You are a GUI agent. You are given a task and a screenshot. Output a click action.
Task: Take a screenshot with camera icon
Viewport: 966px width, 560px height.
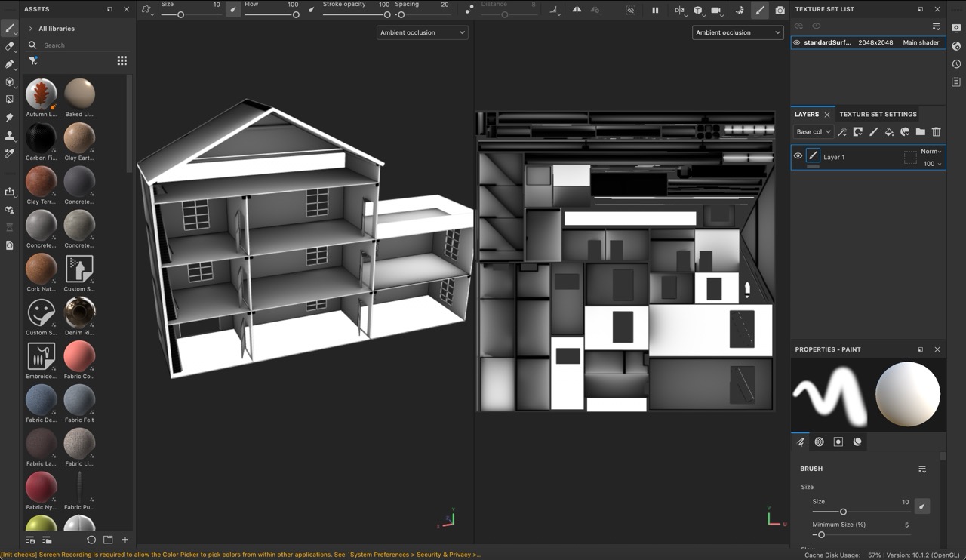pyautogui.click(x=780, y=10)
